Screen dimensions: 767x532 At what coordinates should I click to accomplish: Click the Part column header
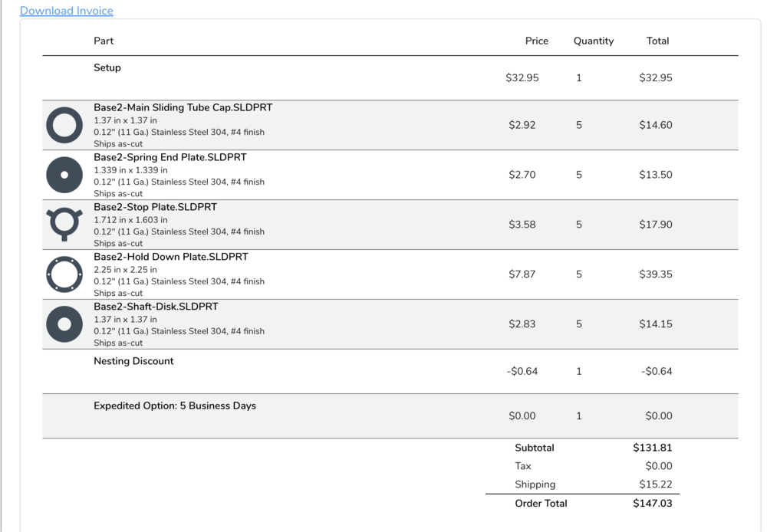pos(104,41)
